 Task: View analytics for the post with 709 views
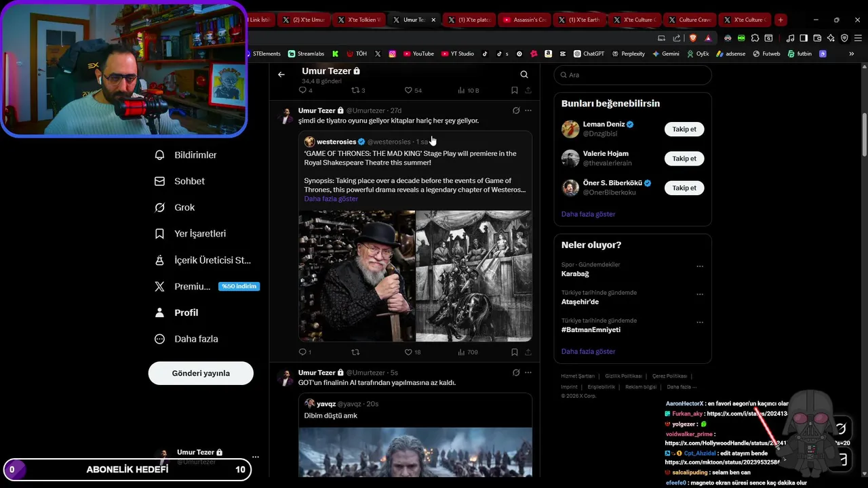click(468, 352)
